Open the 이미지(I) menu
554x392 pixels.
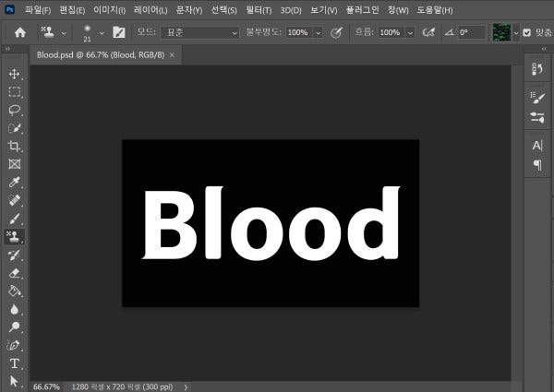[x=109, y=10]
